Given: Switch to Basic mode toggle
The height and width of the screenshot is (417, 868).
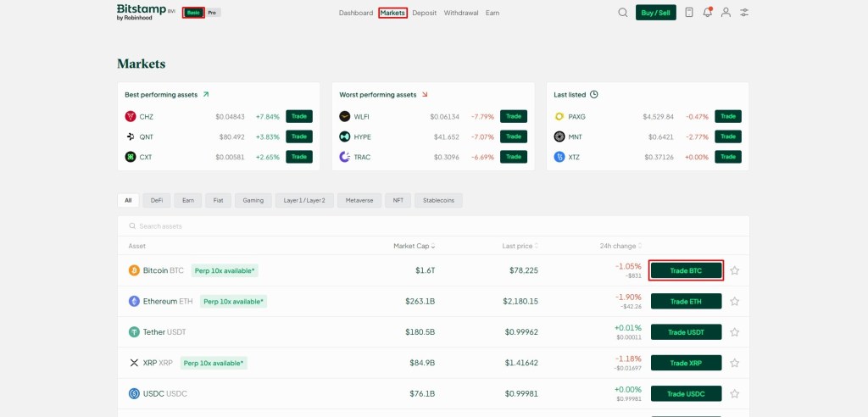Looking at the screenshot, I should coord(193,12).
